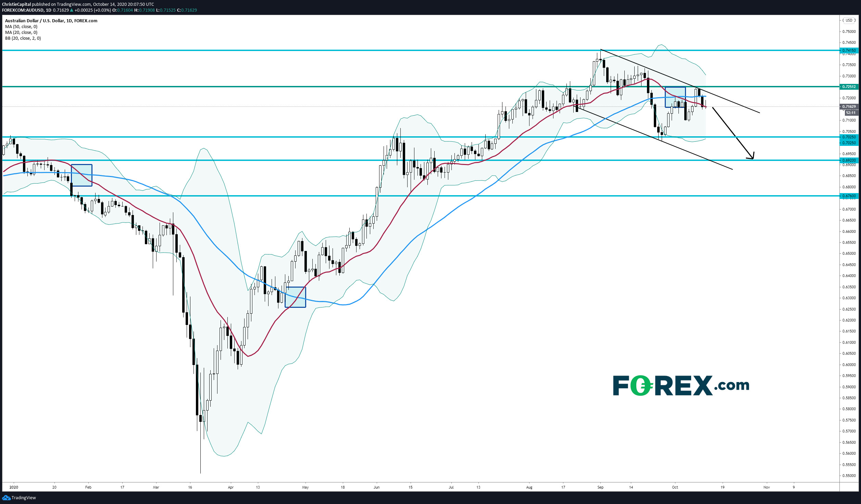Click the 0.74150 price line label
The height and width of the screenshot is (504, 861).
click(x=849, y=50)
